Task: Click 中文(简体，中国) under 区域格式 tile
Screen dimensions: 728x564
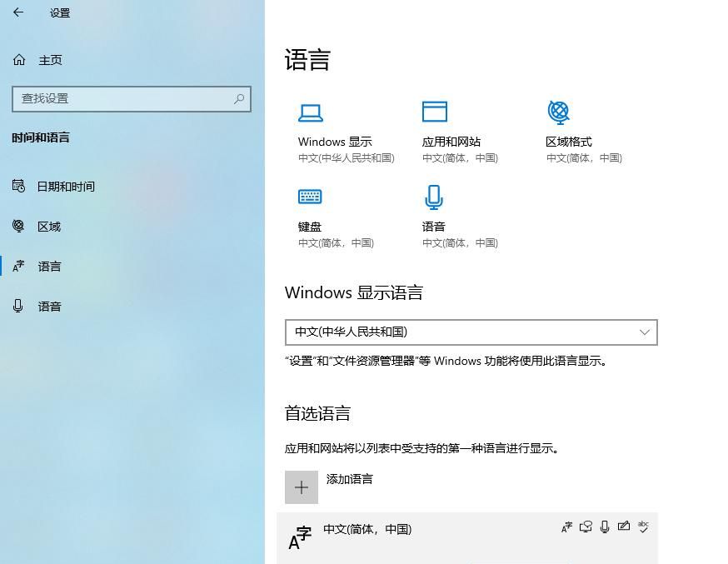Action: (584, 158)
